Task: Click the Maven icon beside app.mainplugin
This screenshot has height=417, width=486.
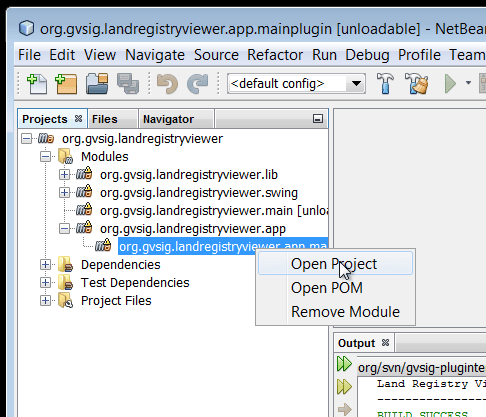Action: 103,245
